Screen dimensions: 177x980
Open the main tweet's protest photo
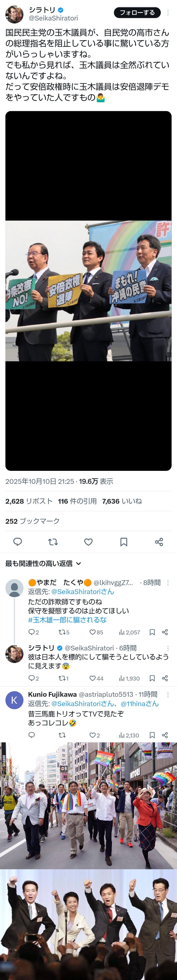tap(88, 291)
